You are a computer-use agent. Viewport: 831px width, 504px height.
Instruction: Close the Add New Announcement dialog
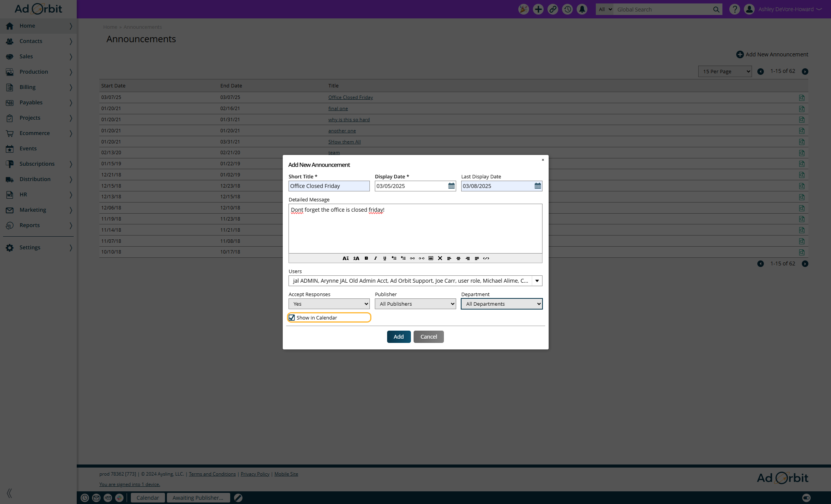pyautogui.click(x=543, y=160)
